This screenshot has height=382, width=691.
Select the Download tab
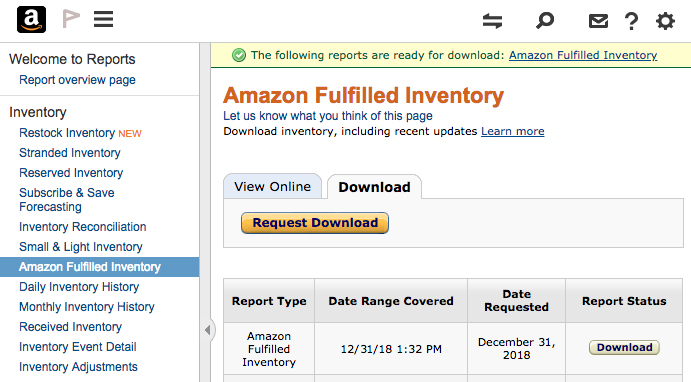tap(374, 187)
